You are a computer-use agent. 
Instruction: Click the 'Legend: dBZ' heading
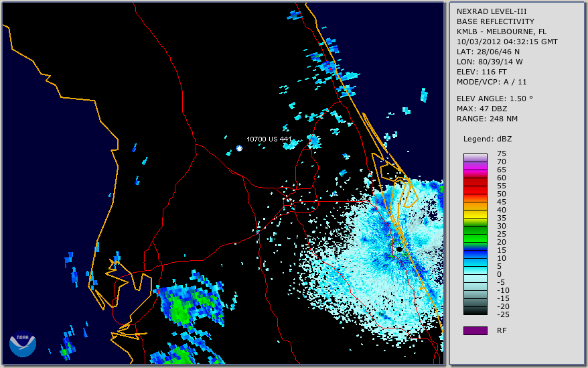pos(487,139)
